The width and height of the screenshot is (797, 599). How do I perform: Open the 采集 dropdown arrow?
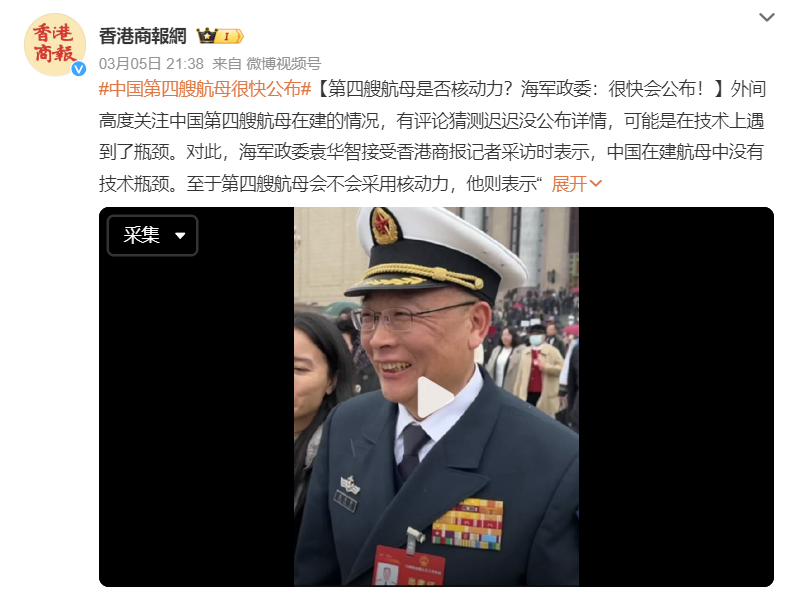(180, 235)
